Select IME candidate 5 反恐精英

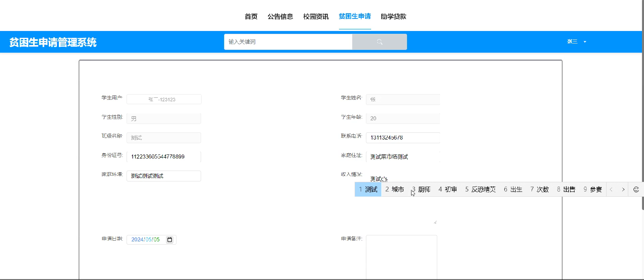[480, 189]
